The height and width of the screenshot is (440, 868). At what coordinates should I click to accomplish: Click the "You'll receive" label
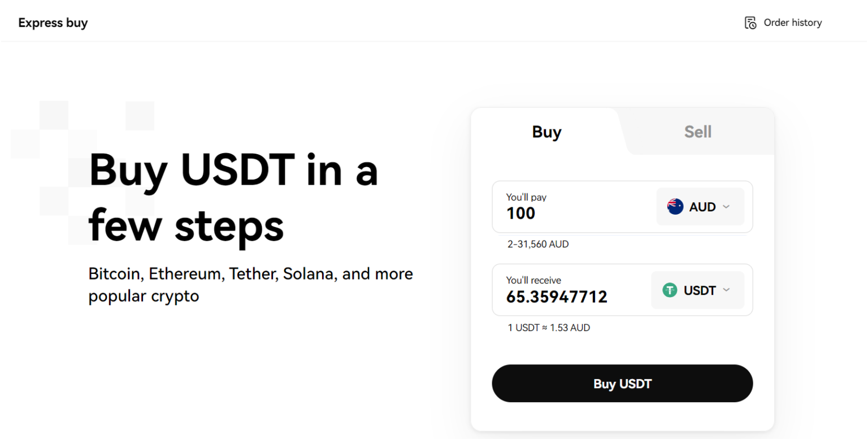(533, 280)
